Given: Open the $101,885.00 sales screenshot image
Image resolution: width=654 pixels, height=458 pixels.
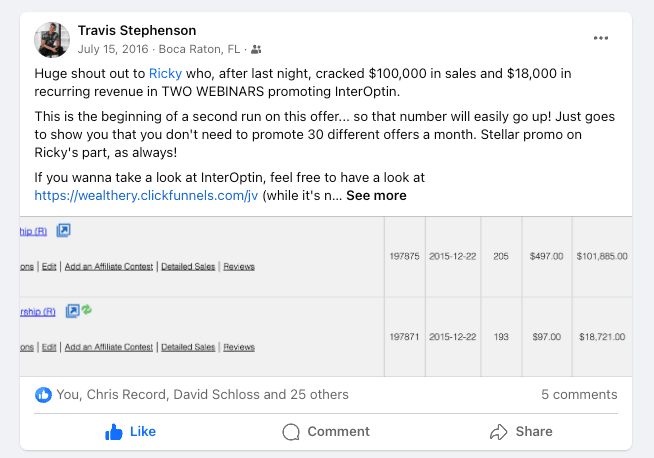Looking at the screenshot, I should [327, 296].
